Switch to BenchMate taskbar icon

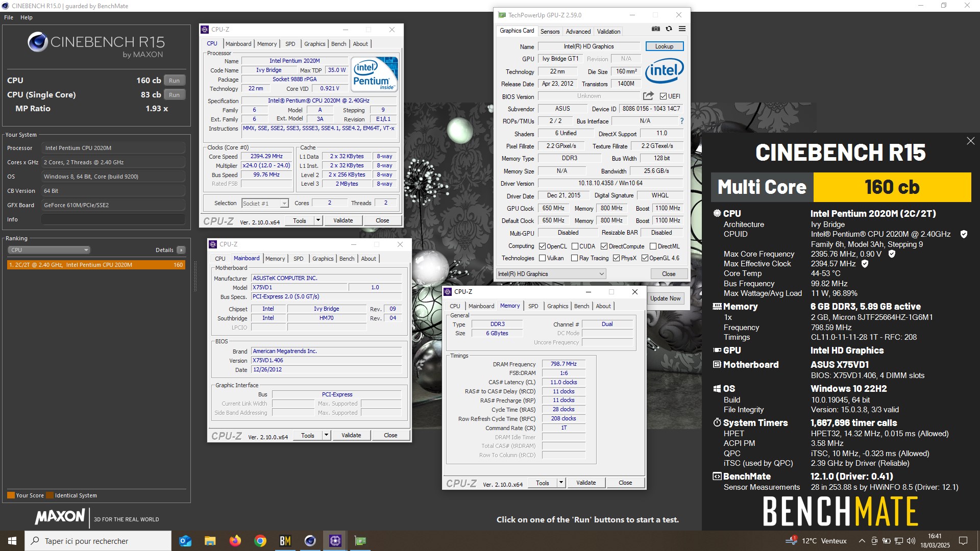pos(285,541)
